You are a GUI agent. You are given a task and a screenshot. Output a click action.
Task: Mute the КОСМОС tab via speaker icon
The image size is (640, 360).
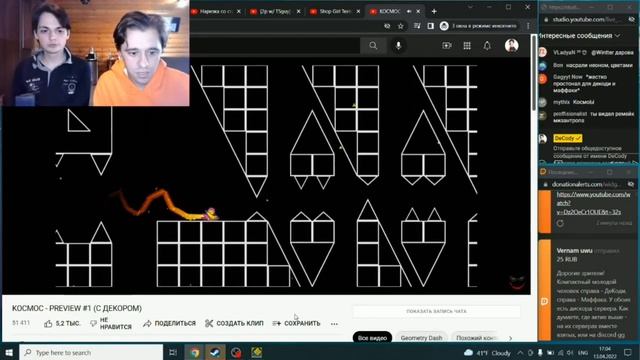click(x=409, y=11)
